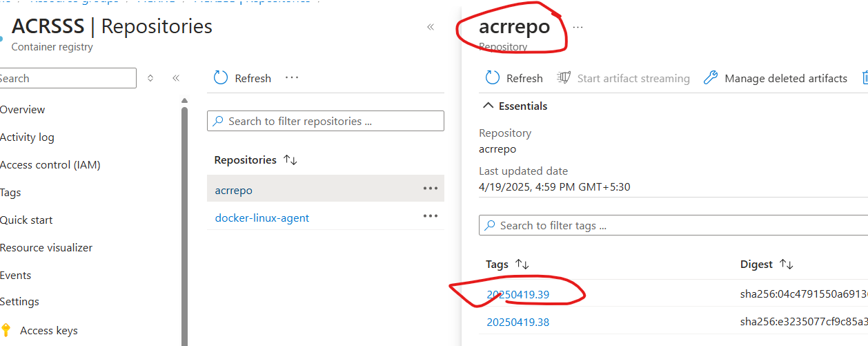Click the Access keys key icon
The image size is (868, 346).
pyautogui.click(x=6, y=330)
